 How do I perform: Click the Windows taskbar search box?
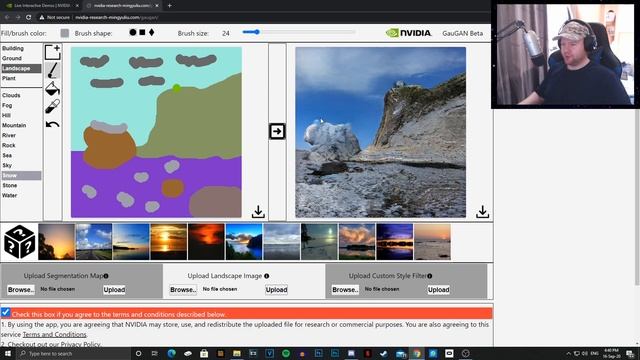[73, 353]
